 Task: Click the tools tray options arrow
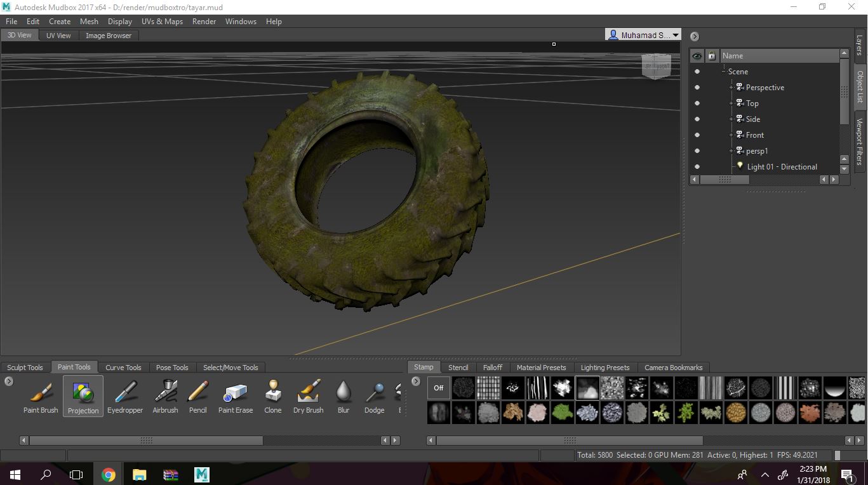tap(9, 381)
